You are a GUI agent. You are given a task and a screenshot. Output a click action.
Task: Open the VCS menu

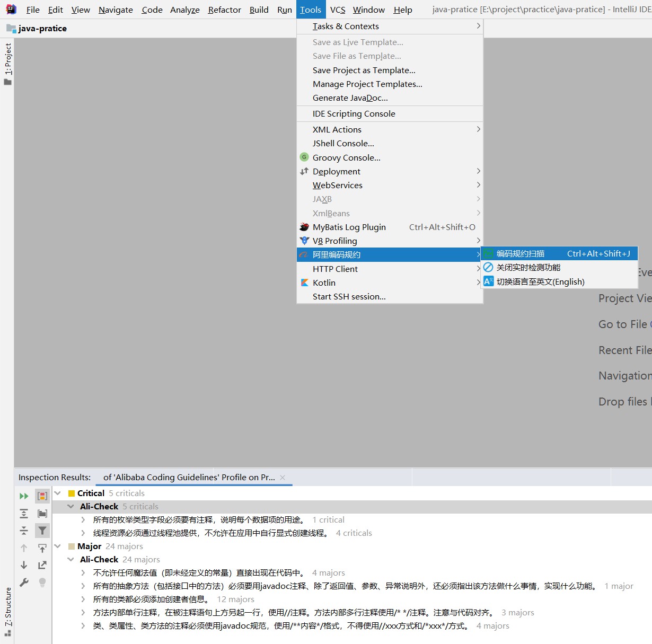(x=337, y=10)
